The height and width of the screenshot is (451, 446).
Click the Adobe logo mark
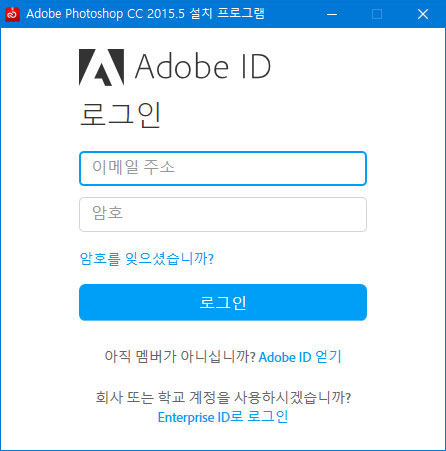(101, 67)
